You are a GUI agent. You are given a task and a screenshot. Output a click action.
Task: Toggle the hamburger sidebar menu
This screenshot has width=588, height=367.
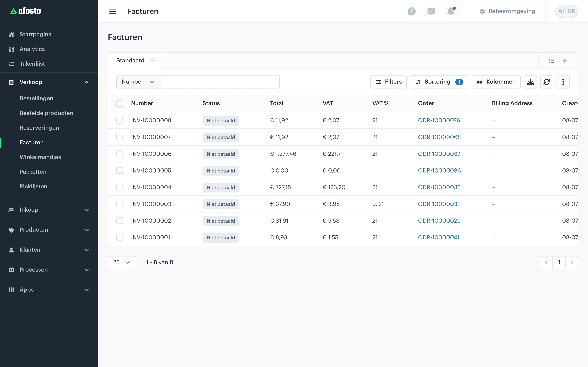pos(113,11)
